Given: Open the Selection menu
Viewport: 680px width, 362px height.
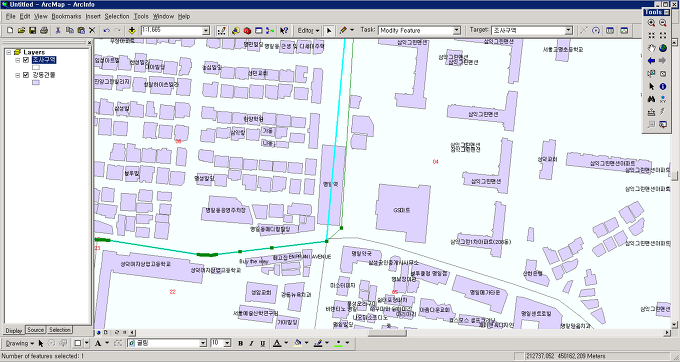Looking at the screenshot, I should tap(117, 16).
